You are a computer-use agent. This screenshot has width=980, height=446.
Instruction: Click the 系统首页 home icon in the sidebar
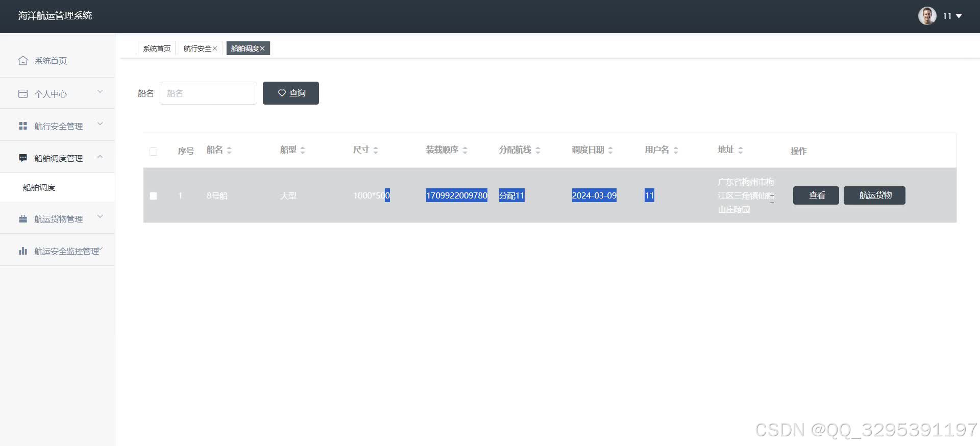pos(23,61)
